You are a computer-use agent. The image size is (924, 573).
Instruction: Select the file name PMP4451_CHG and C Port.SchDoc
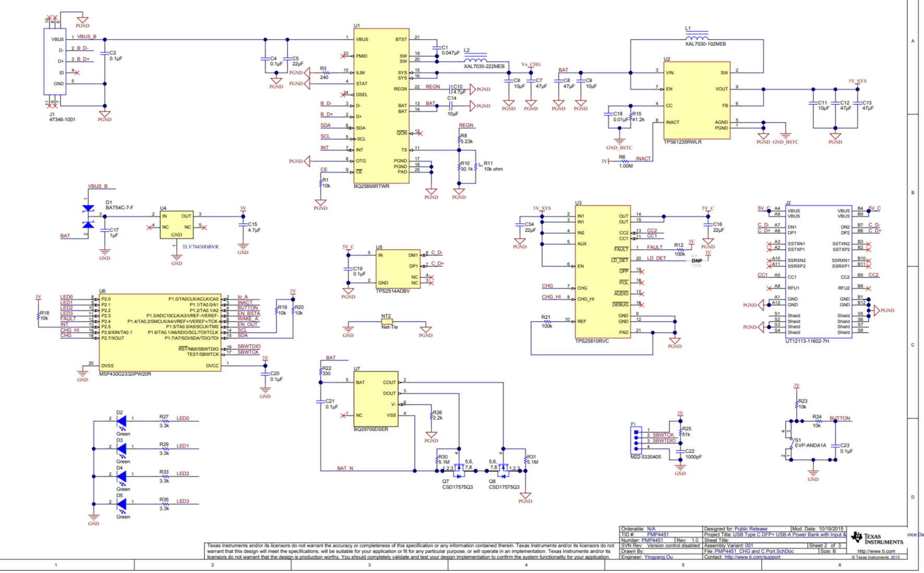[754, 551]
